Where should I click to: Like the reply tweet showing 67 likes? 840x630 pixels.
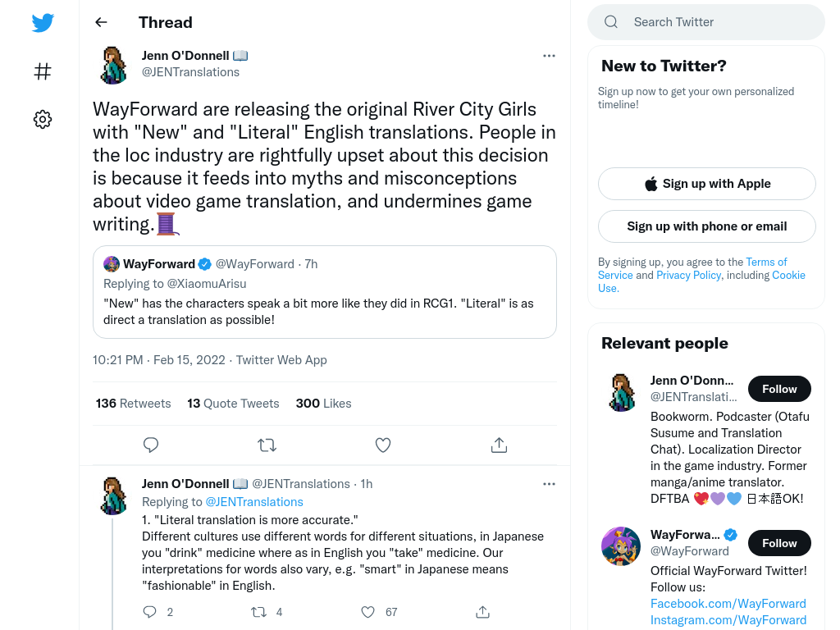coord(368,612)
